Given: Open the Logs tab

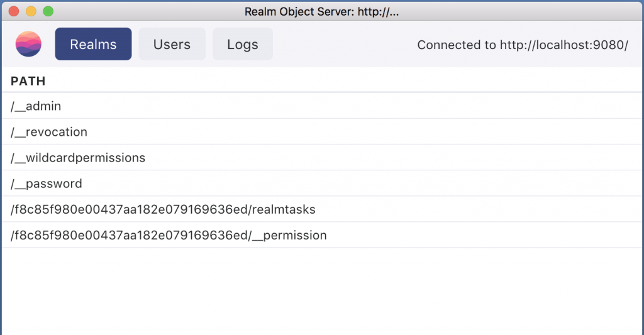Looking at the screenshot, I should [242, 44].
